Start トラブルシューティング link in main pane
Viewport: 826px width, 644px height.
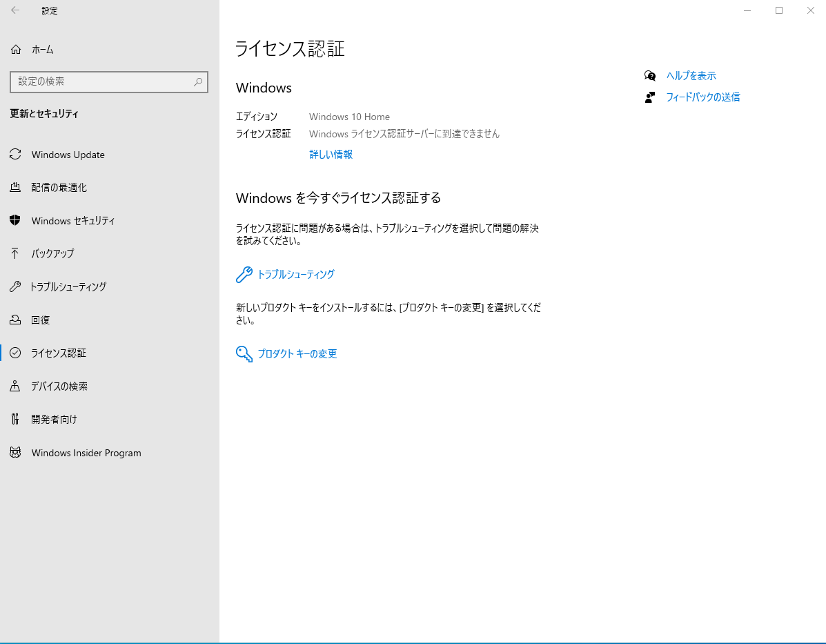(295, 275)
